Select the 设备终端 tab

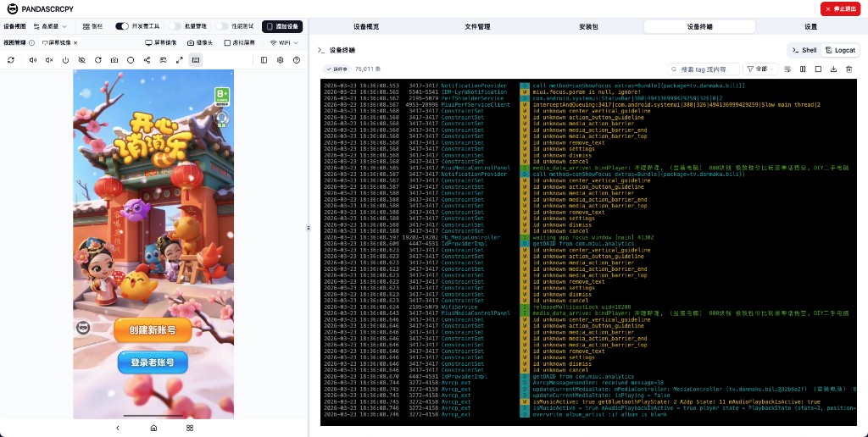699,26
